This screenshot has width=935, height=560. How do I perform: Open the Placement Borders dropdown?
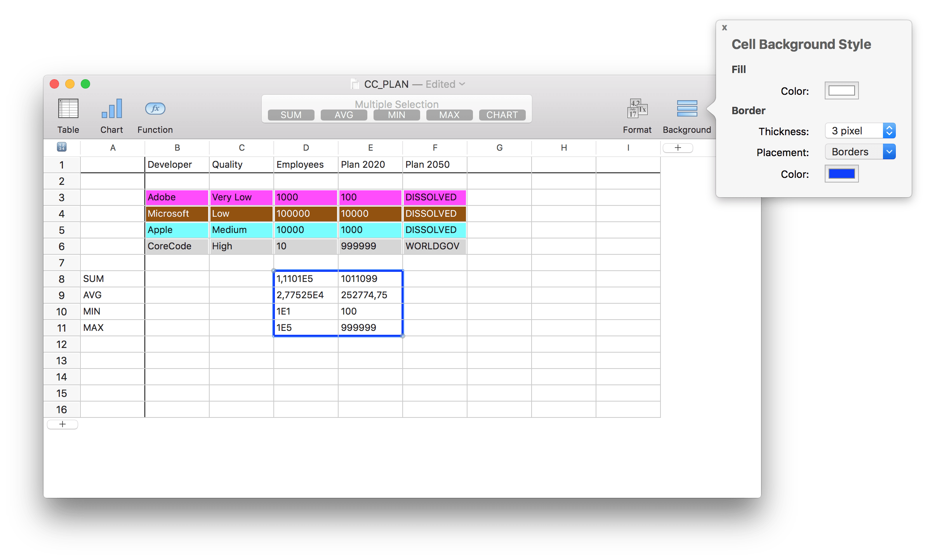860,152
